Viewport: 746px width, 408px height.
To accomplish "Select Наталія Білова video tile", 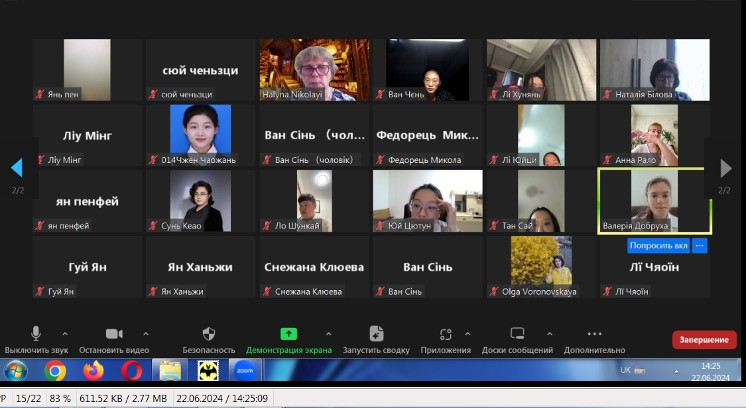I will click(655, 70).
